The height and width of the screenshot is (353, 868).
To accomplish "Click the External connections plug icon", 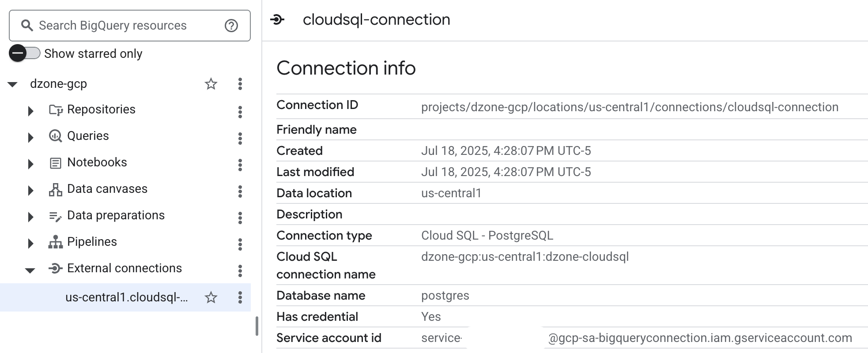I will [55, 268].
